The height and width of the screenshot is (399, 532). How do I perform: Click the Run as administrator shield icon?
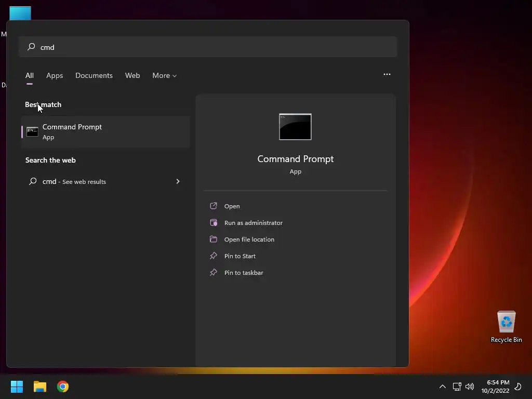click(214, 222)
